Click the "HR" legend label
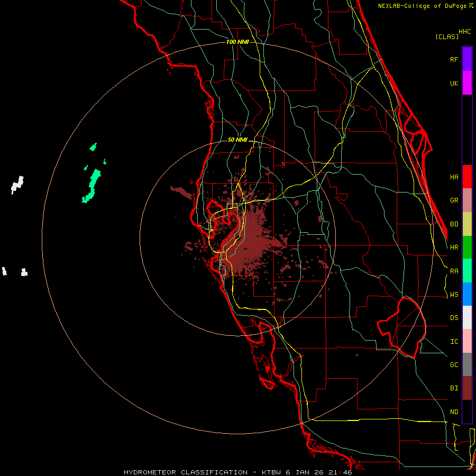Viewport: 476px width, 476px height. 454,248
